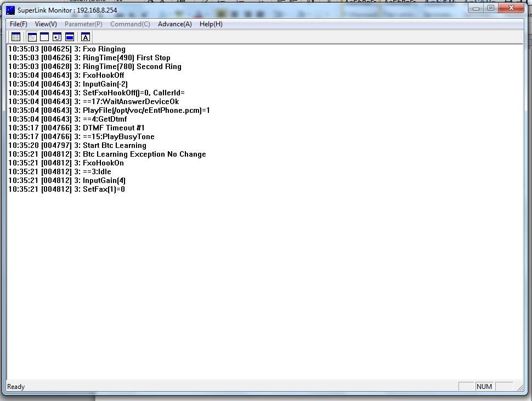The height and width of the screenshot is (401, 532).
Task: Click the SuperLink Monitor title bar icon
Action: click(x=10, y=10)
